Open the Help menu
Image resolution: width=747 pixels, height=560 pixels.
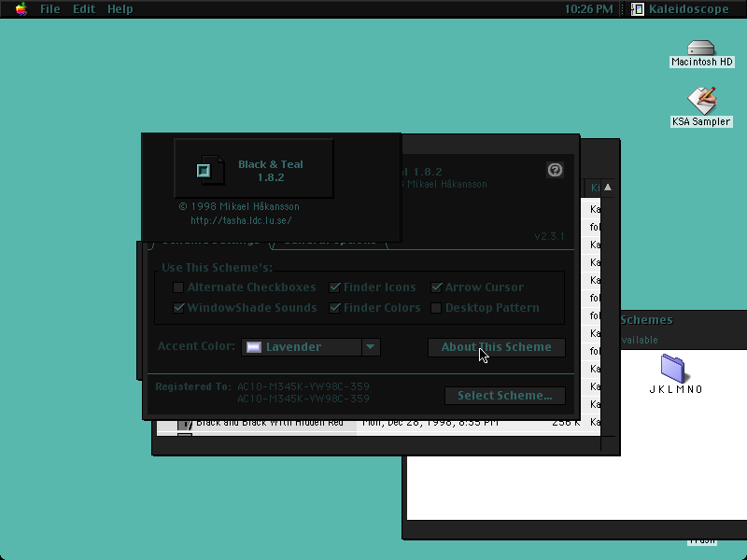pos(120,9)
